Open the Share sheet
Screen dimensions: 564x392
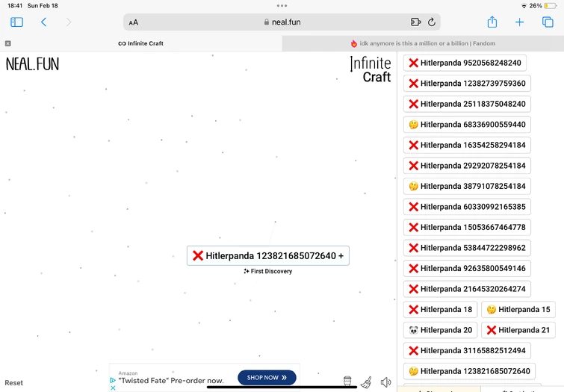pyautogui.click(x=492, y=22)
